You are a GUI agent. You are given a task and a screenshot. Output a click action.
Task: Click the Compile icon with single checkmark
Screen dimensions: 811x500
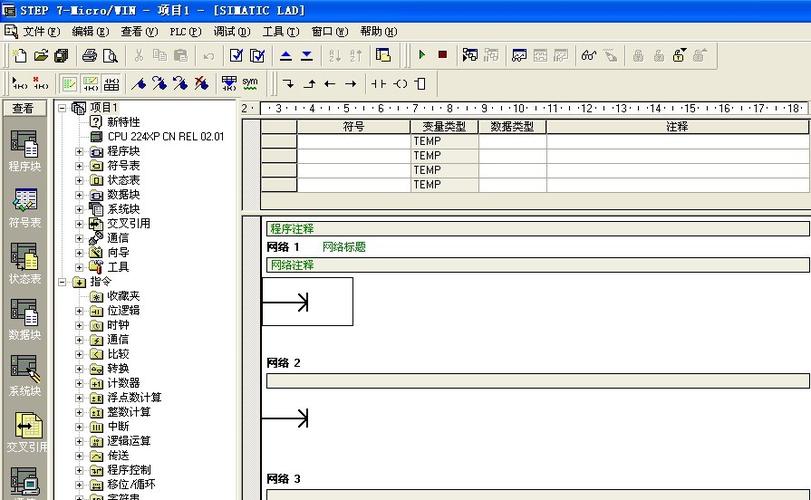click(236, 55)
